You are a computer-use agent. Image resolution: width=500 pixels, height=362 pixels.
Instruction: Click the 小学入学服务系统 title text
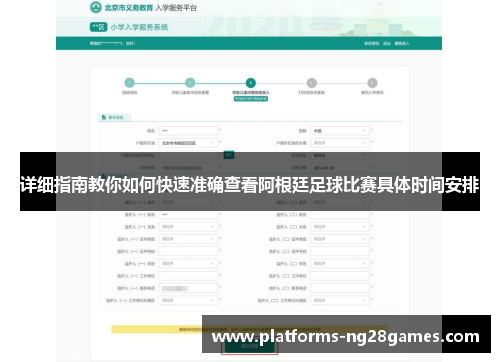pyautogui.click(x=139, y=27)
